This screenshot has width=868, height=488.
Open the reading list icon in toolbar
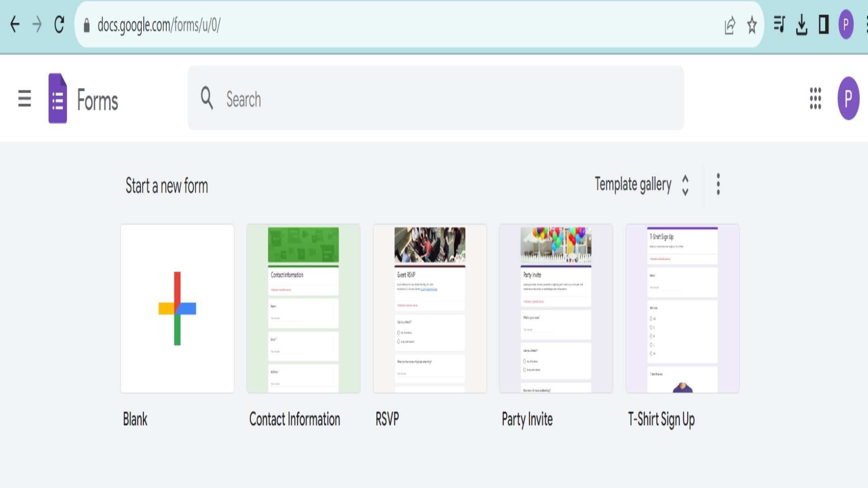(778, 26)
